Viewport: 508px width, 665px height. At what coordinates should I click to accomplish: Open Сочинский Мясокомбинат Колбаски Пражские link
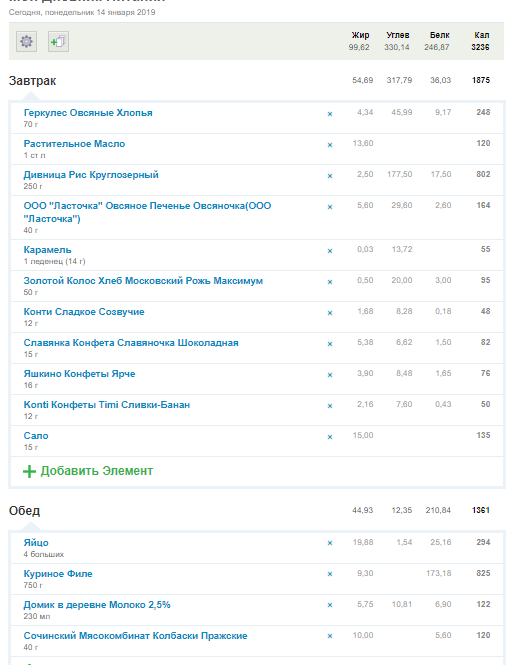(x=135, y=636)
